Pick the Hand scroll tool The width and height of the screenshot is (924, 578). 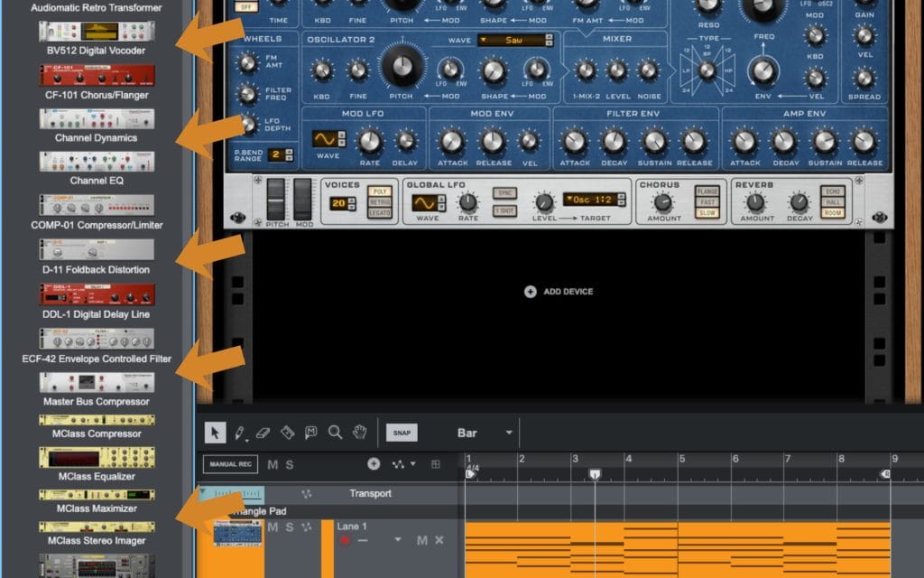(x=359, y=433)
